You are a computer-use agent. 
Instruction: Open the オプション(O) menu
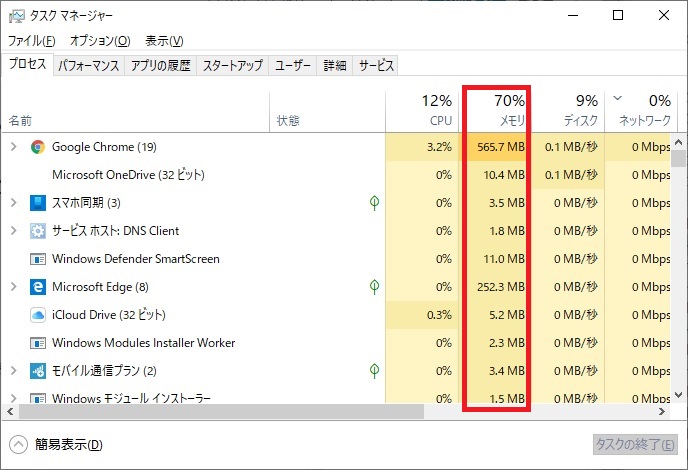(x=100, y=41)
